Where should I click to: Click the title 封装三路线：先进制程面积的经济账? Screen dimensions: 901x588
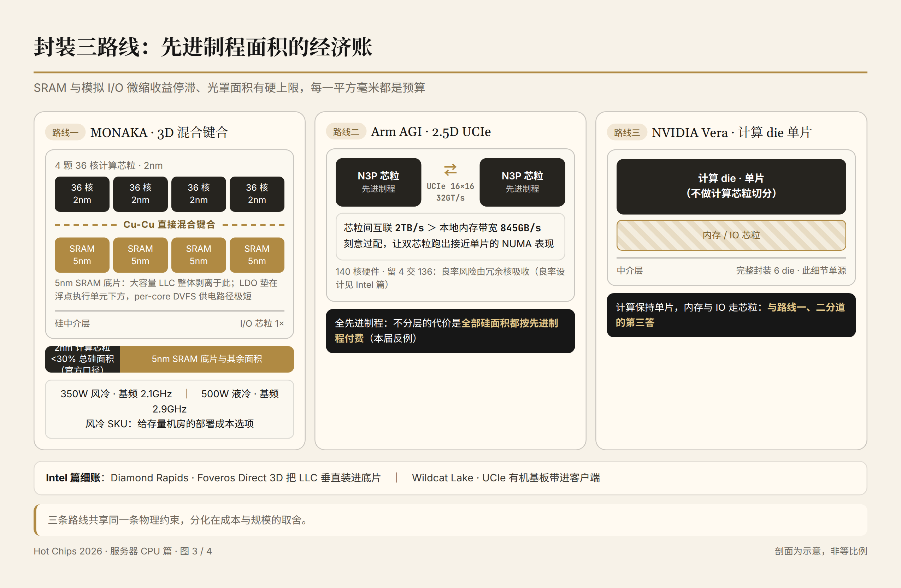pyautogui.click(x=203, y=47)
